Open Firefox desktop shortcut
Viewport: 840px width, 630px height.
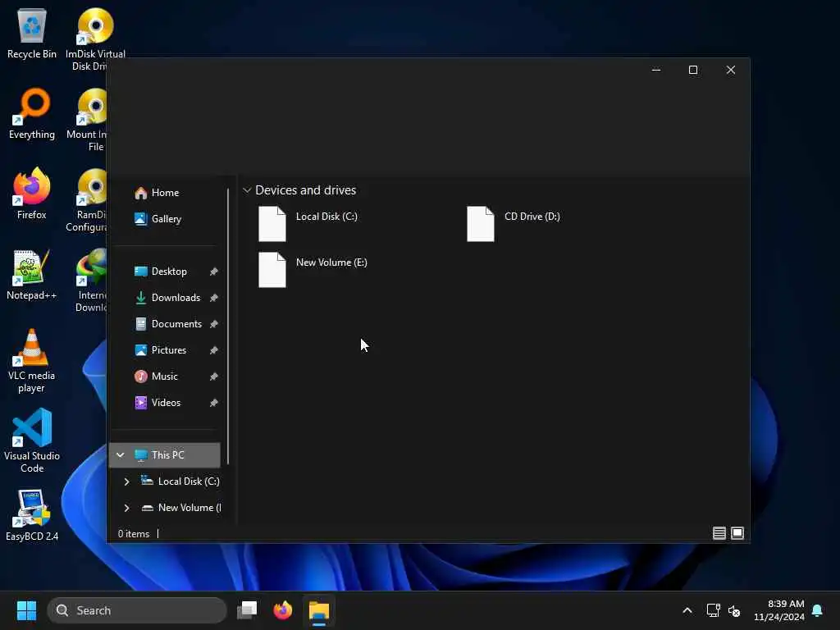[32, 194]
